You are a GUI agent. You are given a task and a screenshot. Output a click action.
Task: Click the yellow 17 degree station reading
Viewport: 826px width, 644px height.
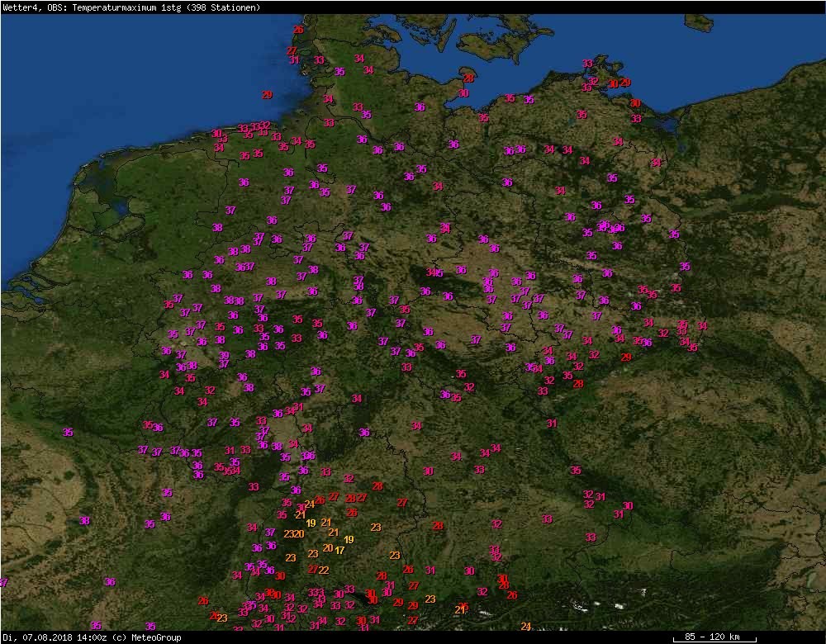click(x=339, y=550)
